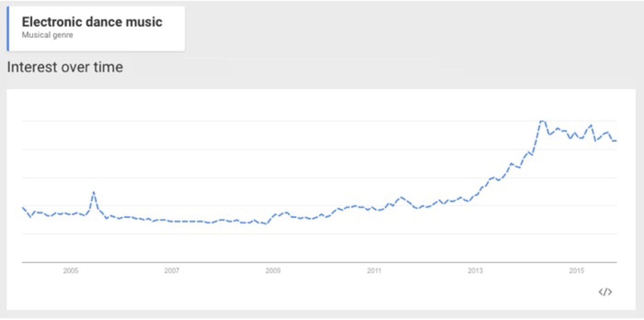Select the 2011 year axis label
Screen dimensions: 644x320
(x=374, y=271)
